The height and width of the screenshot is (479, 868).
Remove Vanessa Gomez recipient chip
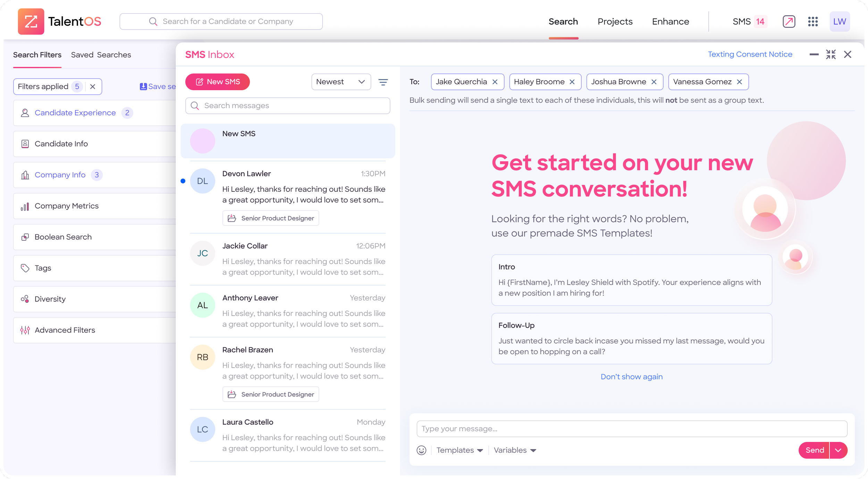pyautogui.click(x=740, y=82)
